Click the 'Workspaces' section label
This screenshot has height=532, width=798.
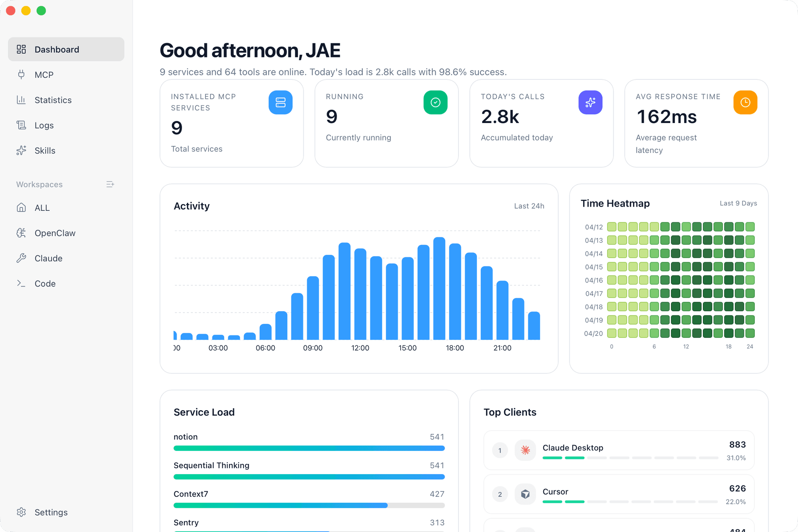tap(39, 185)
